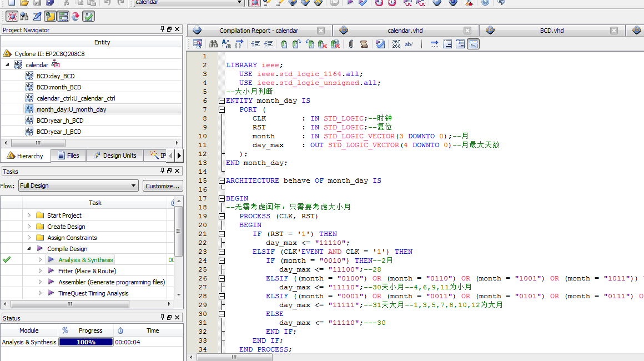Open the Flow dropdown showing Full Design
The height and width of the screenshot is (361, 644).
(78, 185)
